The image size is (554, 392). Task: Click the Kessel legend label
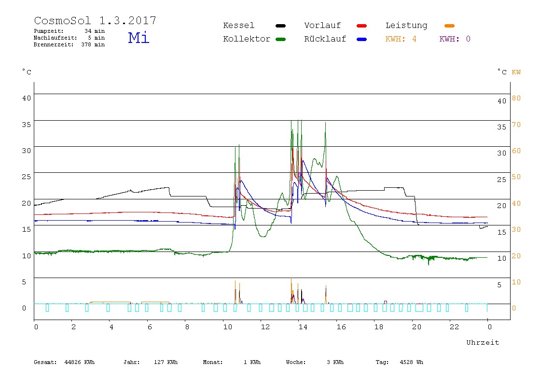point(238,26)
